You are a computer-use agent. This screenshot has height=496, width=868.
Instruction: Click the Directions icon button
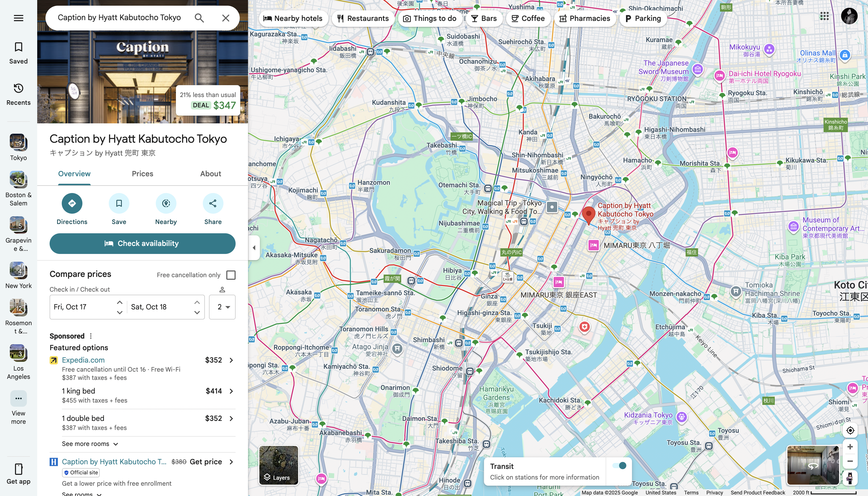point(72,203)
